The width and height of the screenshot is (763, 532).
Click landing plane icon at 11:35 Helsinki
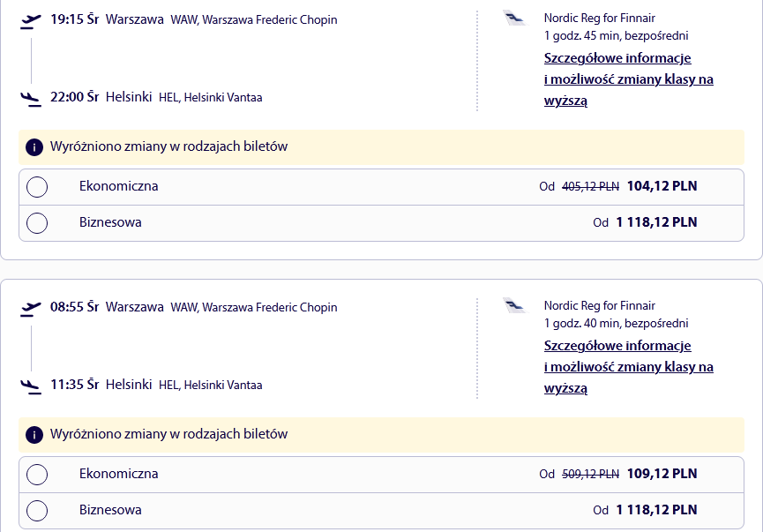pos(31,386)
